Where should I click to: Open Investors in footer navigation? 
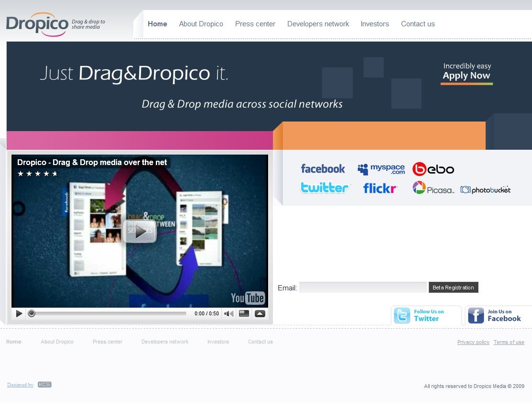(x=218, y=342)
